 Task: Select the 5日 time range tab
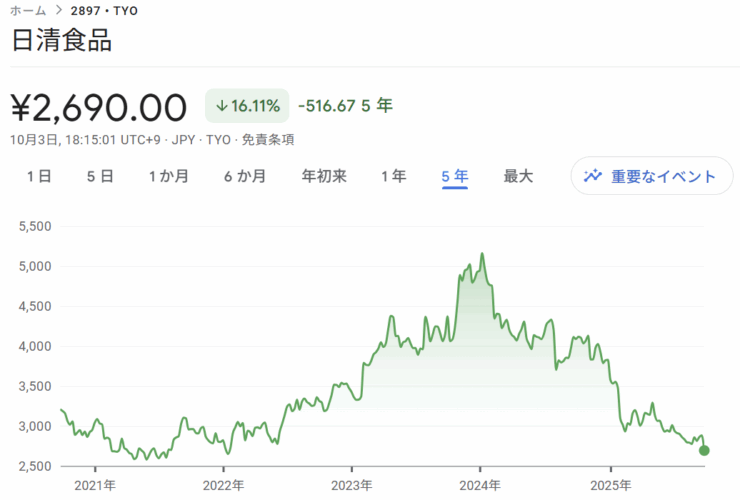[100, 176]
